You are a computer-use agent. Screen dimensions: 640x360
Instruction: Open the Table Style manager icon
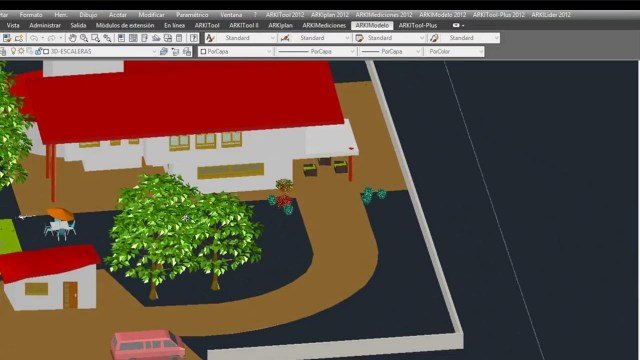pos(359,38)
